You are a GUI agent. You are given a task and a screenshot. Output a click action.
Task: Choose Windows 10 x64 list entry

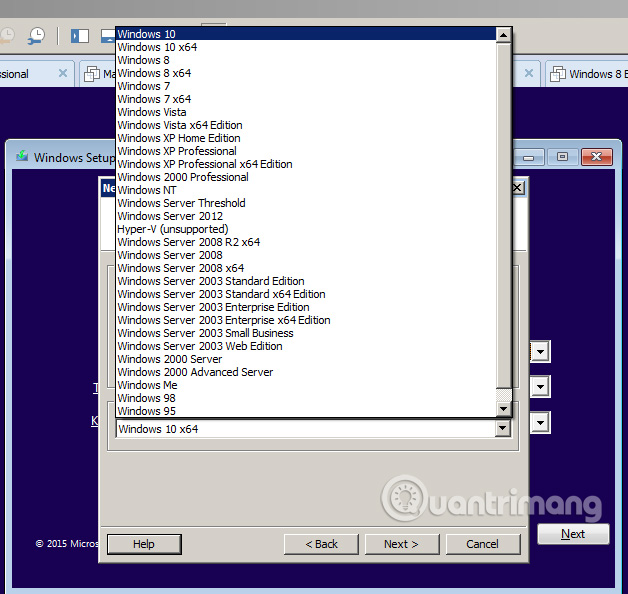[x=306, y=47]
